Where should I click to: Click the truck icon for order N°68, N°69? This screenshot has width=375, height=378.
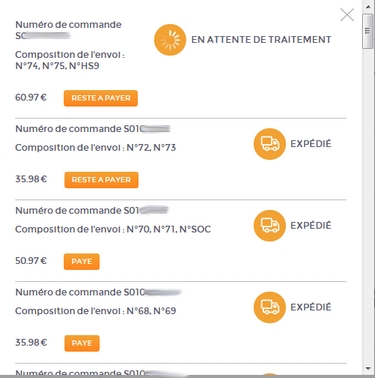[270, 307]
